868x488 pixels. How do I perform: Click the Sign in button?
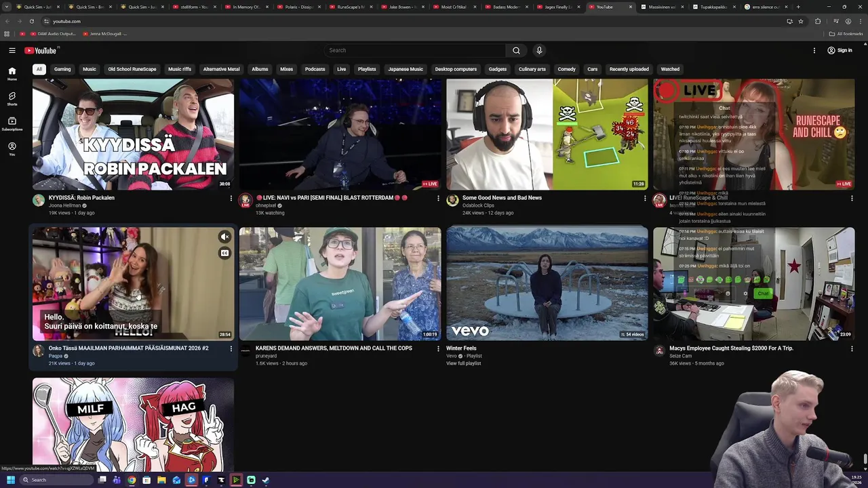[840, 50]
